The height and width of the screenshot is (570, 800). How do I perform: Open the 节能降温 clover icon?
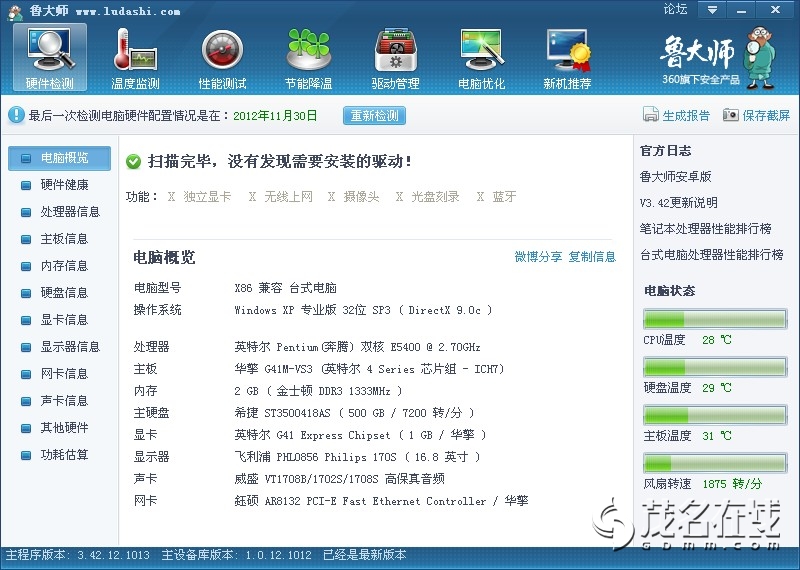tap(308, 56)
